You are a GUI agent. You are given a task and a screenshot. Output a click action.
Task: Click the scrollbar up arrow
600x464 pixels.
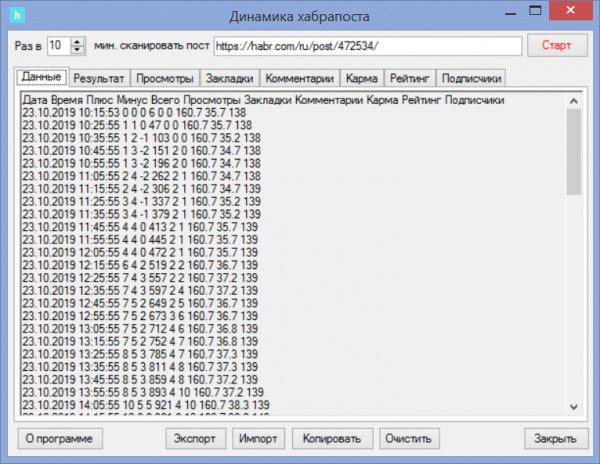click(574, 100)
